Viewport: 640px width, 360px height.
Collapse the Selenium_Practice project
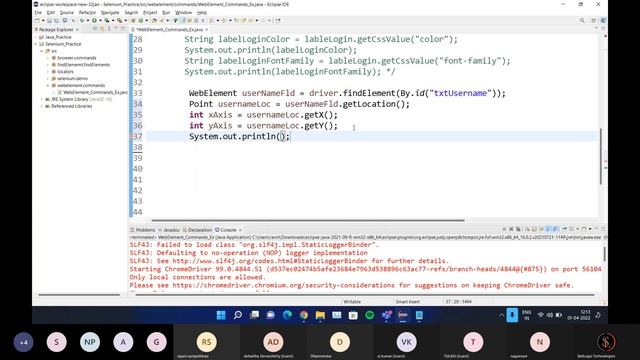point(36,44)
